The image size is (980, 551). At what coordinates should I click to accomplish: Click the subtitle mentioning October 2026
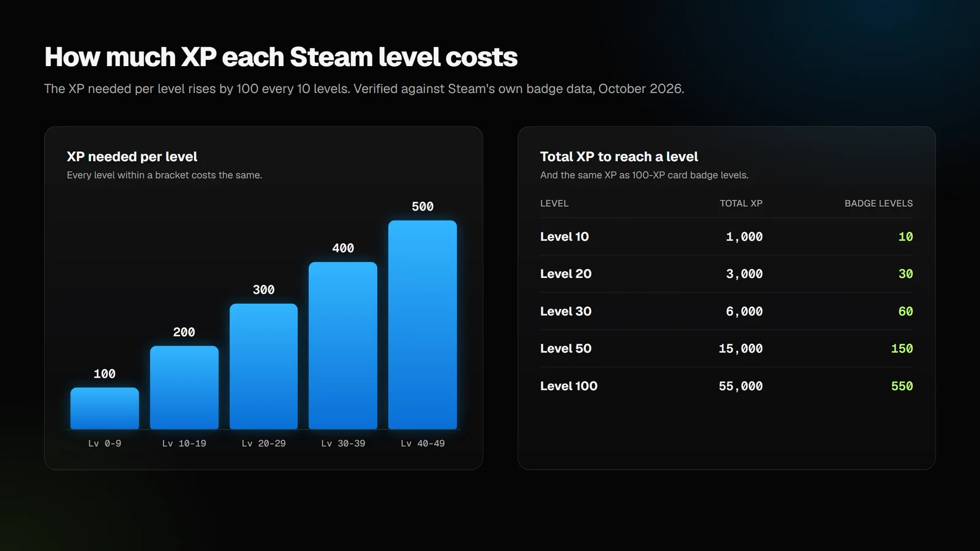pyautogui.click(x=364, y=89)
